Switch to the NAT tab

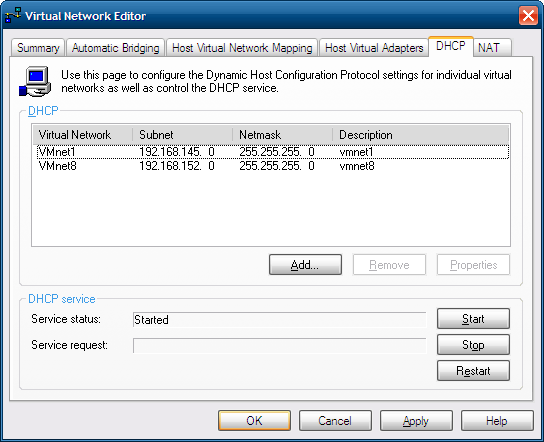coord(492,48)
